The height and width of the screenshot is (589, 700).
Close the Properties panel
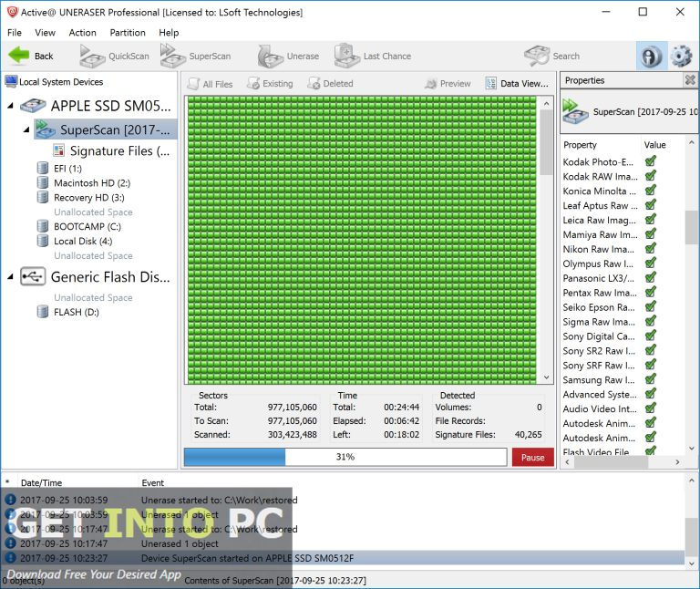pos(690,80)
